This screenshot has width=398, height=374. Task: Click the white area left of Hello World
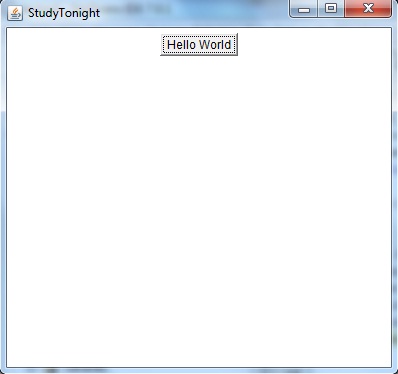pos(83,44)
